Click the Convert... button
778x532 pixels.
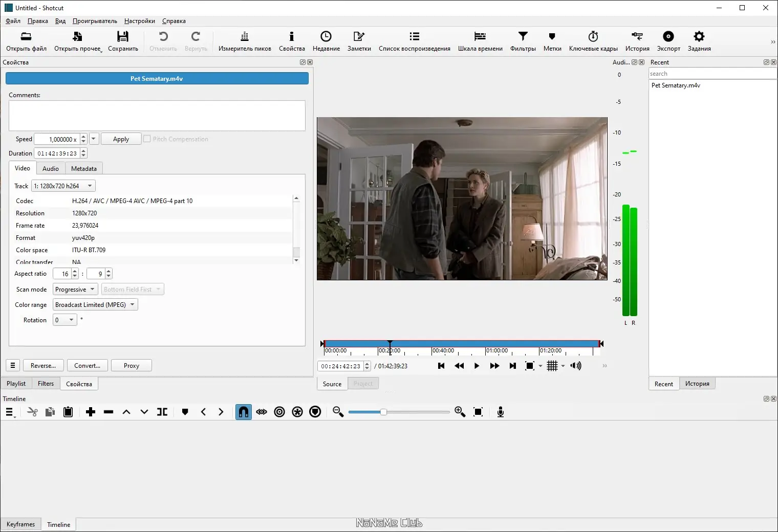pyautogui.click(x=87, y=366)
